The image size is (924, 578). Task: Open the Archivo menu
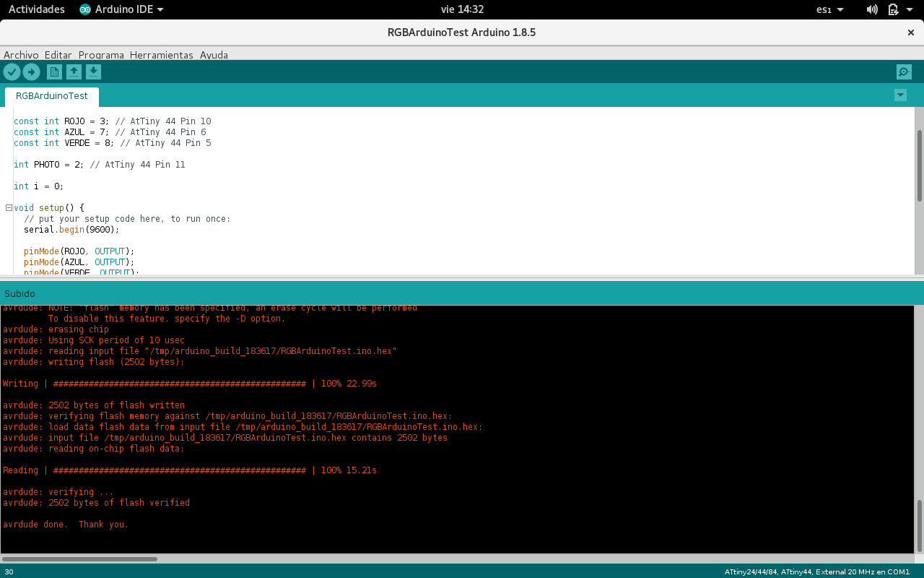21,55
